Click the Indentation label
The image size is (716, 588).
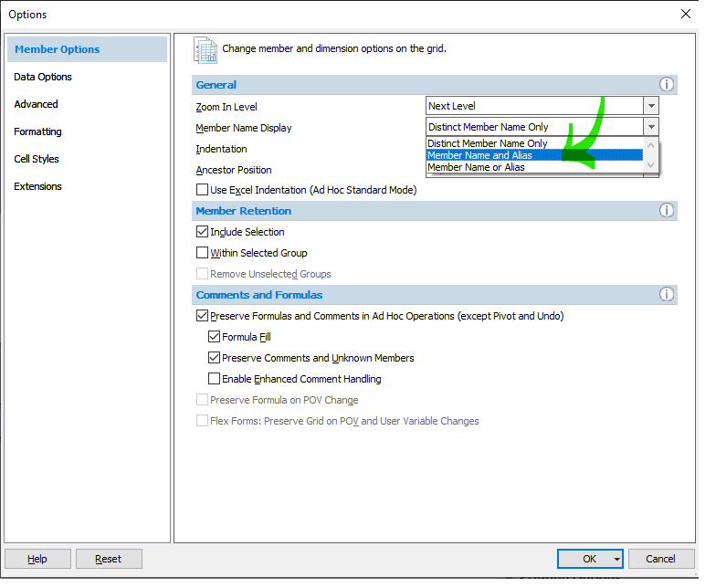pyautogui.click(x=221, y=149)
